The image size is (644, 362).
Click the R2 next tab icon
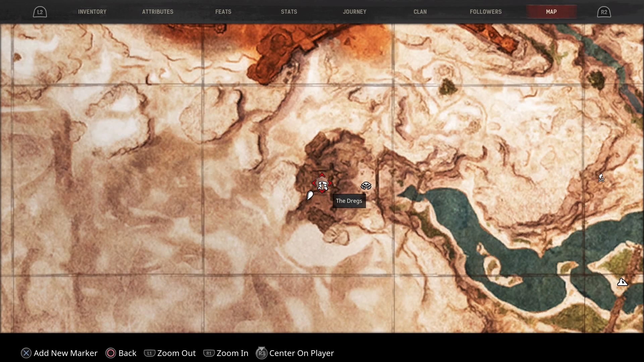tap(604, 12)
